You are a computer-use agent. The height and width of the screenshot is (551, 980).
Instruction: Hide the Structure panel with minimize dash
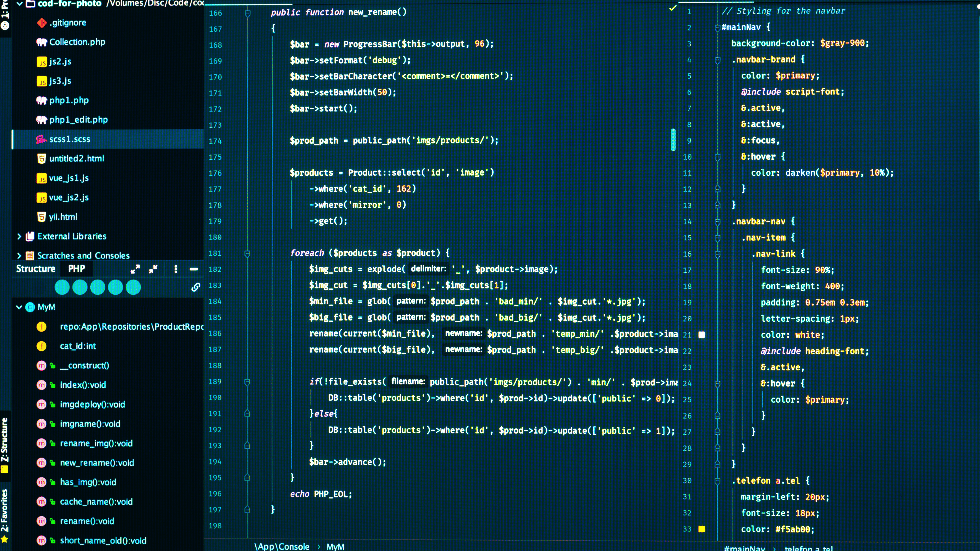(x=194, y=269)
